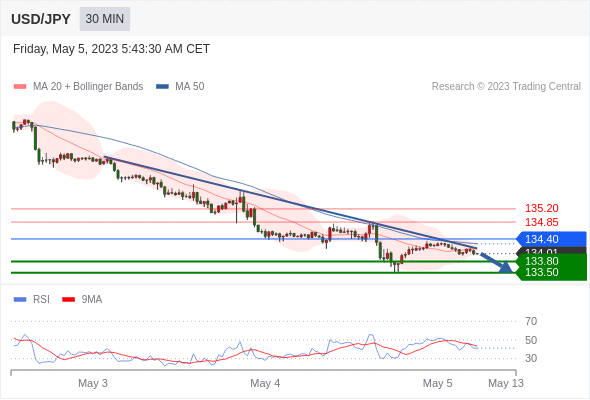Select the black current price tag 134.01
Screen dimensions: 590x400
tap(552, 251)
